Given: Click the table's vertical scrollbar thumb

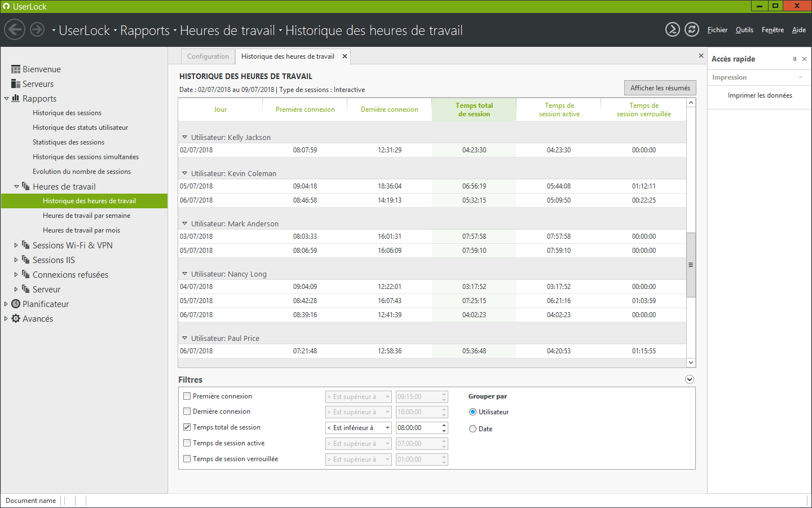Looking at the screenshot, I should tap(691, 265).
